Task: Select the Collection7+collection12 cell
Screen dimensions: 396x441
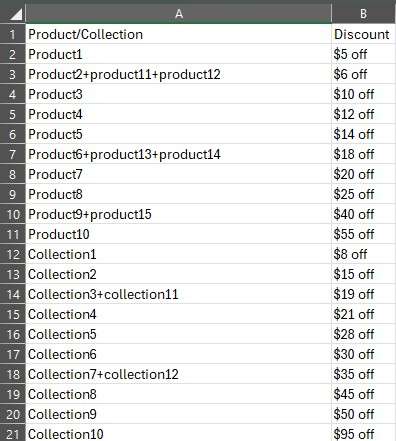Action: click(179, 374)
